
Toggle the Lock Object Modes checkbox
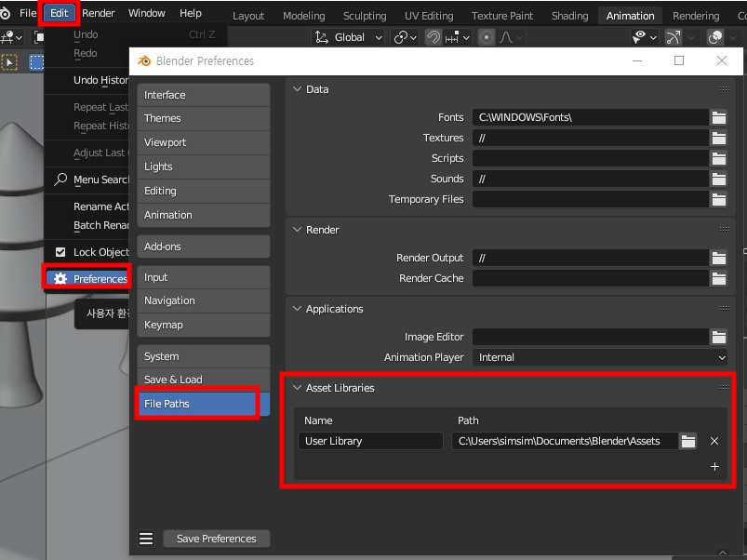pyautogui.click(x=60, y=252)
